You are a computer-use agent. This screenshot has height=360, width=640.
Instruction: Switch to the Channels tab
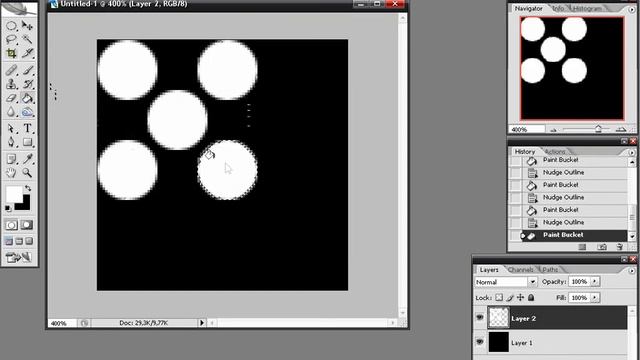(x=520, y=270)
